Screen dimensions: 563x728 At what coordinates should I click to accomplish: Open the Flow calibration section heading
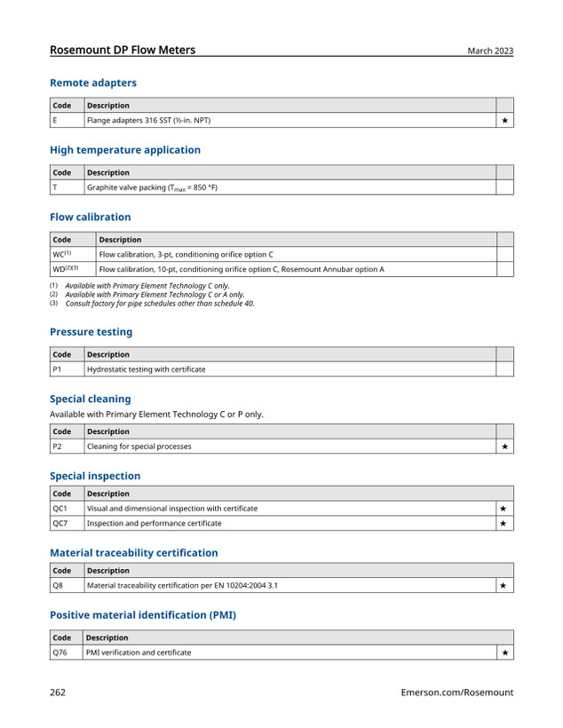coord(90,218)
